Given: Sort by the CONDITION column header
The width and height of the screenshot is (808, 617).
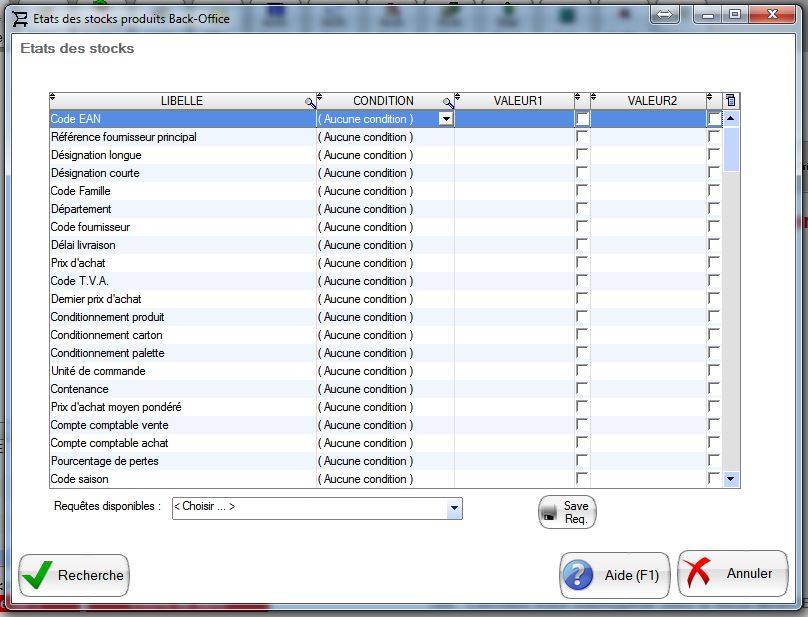Looking at the screenshot, I should [x=383, y=101].
